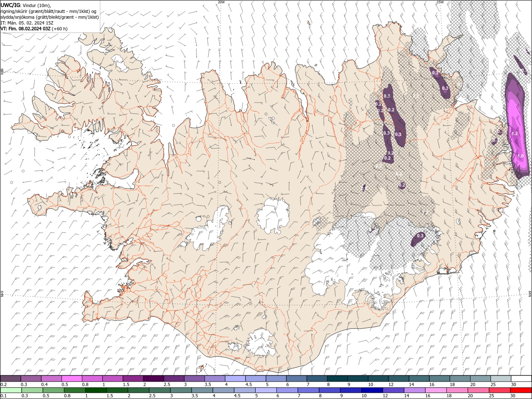Click the '1.0' value in the pink snowfall band
532x399 pixels.
[x=520, y=156]
